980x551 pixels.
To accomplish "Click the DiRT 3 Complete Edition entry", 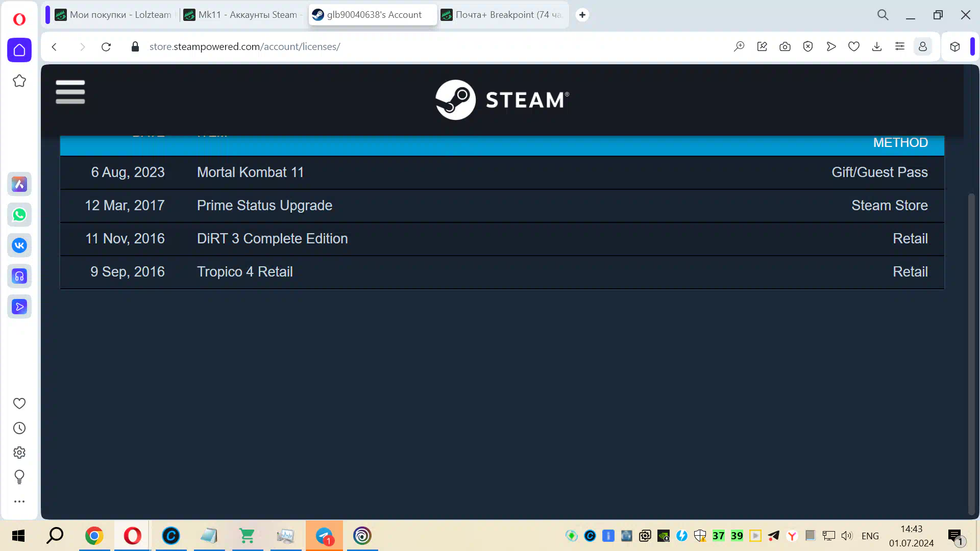I will pyautogui.click(x=273, y=239).
